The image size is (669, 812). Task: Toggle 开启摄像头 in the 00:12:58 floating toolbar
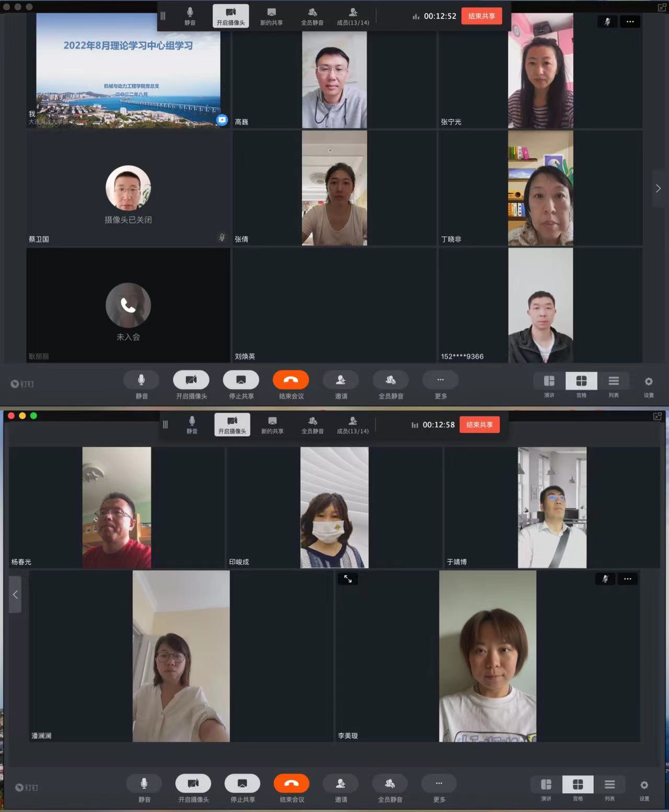click(x=232, y=424)
